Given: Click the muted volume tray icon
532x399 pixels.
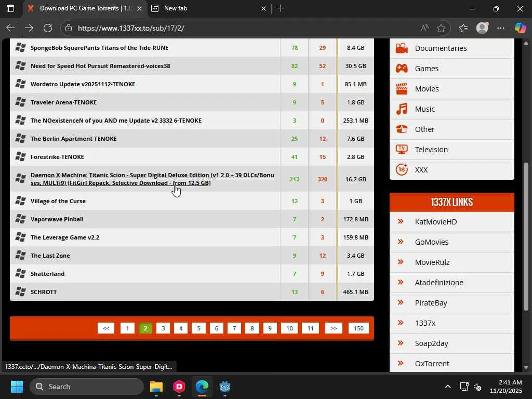Looking at the screenshot, I should (x=478, y=387).
